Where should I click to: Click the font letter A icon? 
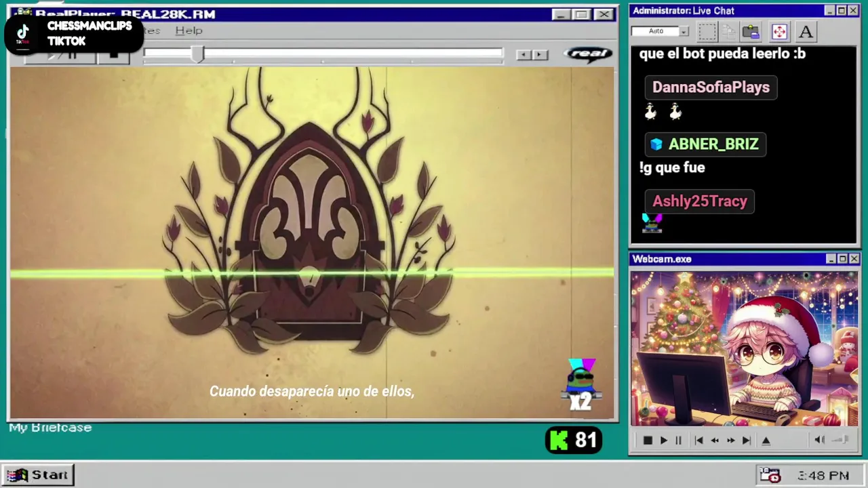(806, 31)
